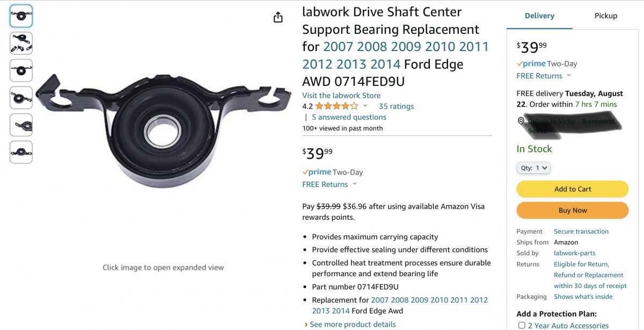Viewport: 644px width, 330px height.
Task: Select the fourth product thumbnail
Action: coord(21,98)
